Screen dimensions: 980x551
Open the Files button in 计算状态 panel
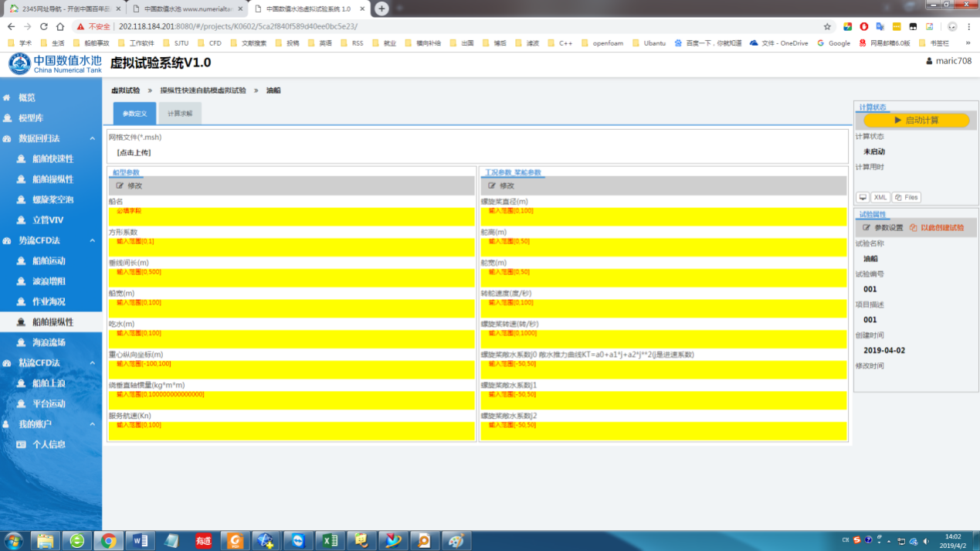(907, 197)
